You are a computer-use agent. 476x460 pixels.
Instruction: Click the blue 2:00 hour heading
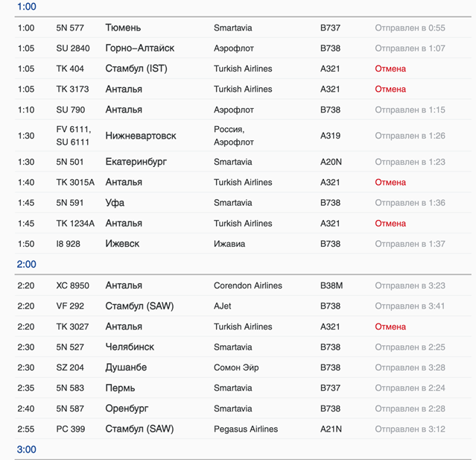click(26, 264)
